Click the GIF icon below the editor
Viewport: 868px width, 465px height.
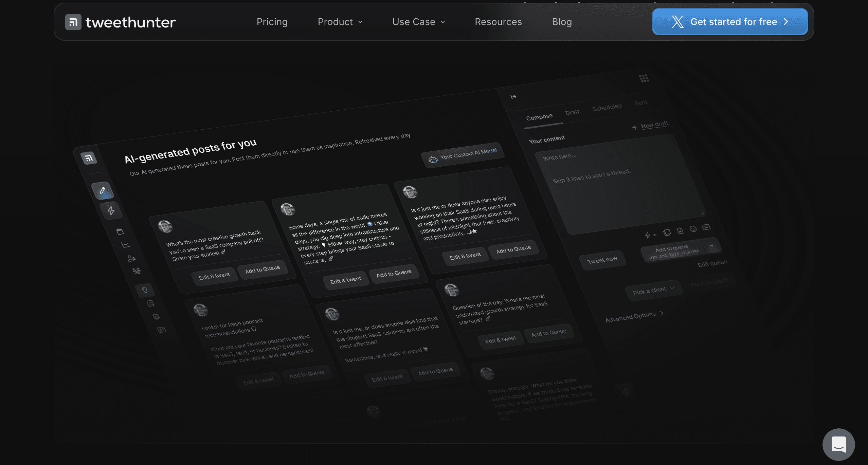tap(706, 227)
